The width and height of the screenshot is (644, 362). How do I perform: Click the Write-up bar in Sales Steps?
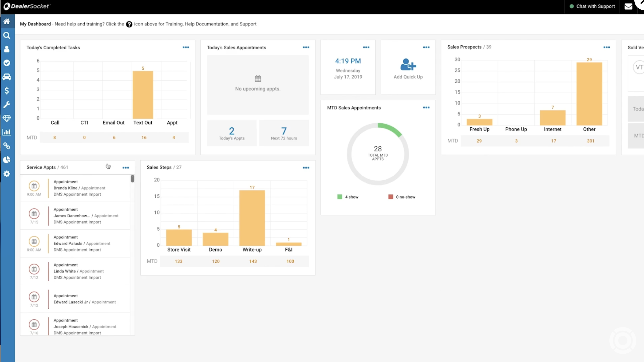click(x=252, y=217)
